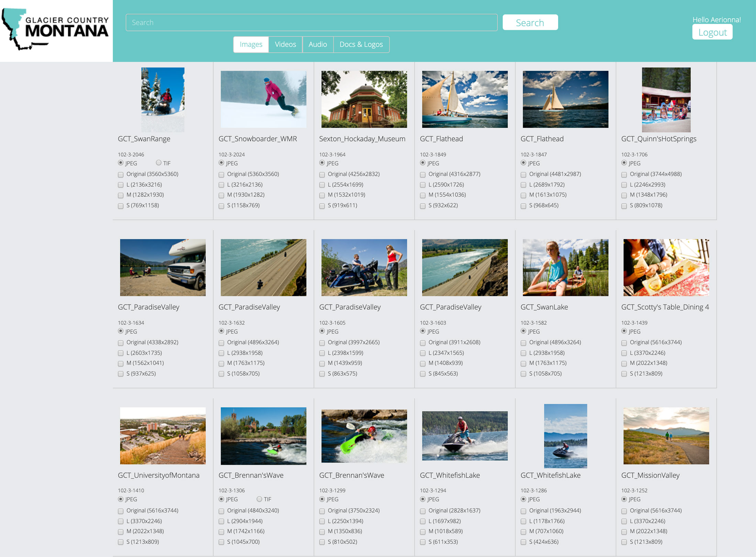Check S (932x622) for Flathead
The width and height of the screenshot is (756, 557).
click(x=423, y=206)
